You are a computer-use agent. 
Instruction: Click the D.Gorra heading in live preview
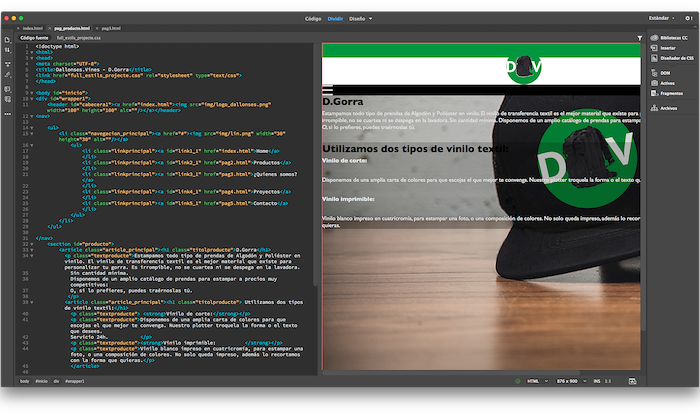[x=342, y=102]
